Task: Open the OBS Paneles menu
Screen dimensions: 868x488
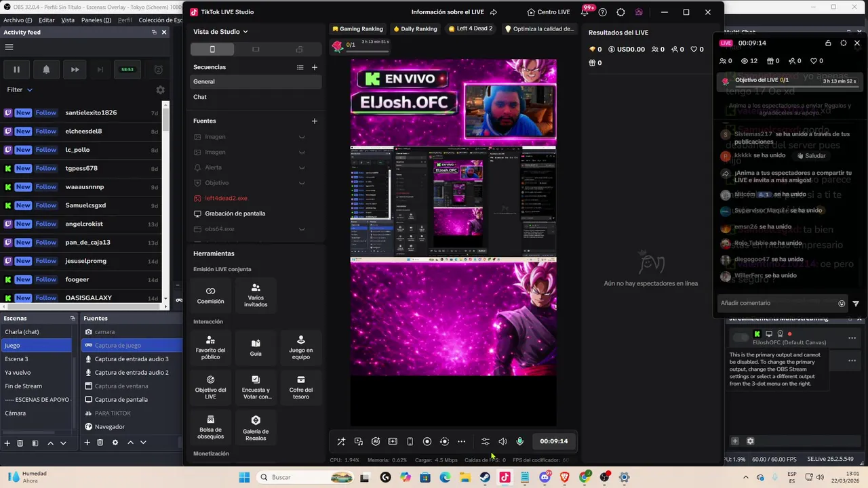Action: point(96,20)
